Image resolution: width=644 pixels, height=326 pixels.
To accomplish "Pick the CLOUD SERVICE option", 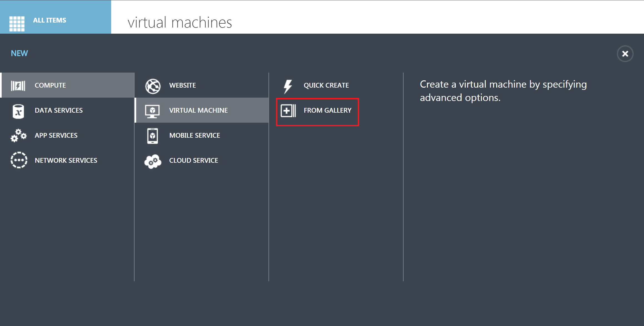I will point(193,160).
